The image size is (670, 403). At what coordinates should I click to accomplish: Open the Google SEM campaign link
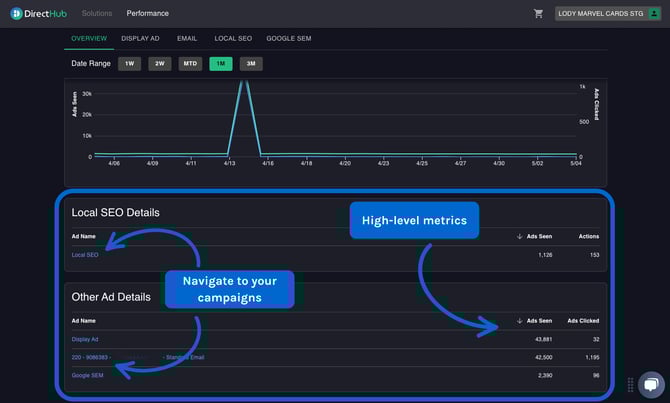pyautogui.click(x=87, y=375)
